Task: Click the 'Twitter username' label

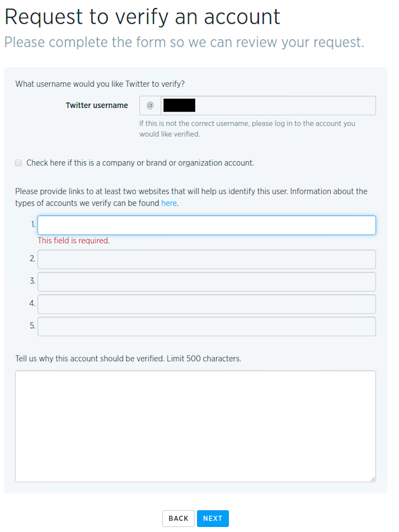Action: tap(97, 106)
